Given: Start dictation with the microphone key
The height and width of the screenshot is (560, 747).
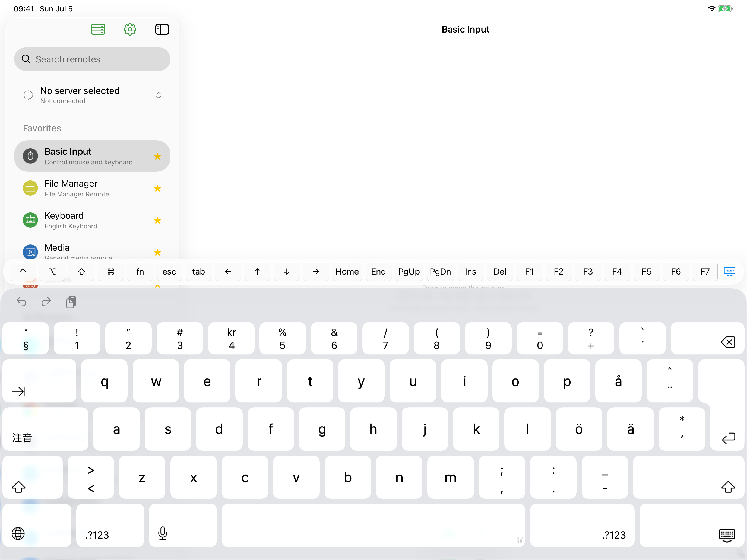Looking at the screenshot, I should point(183,525).
